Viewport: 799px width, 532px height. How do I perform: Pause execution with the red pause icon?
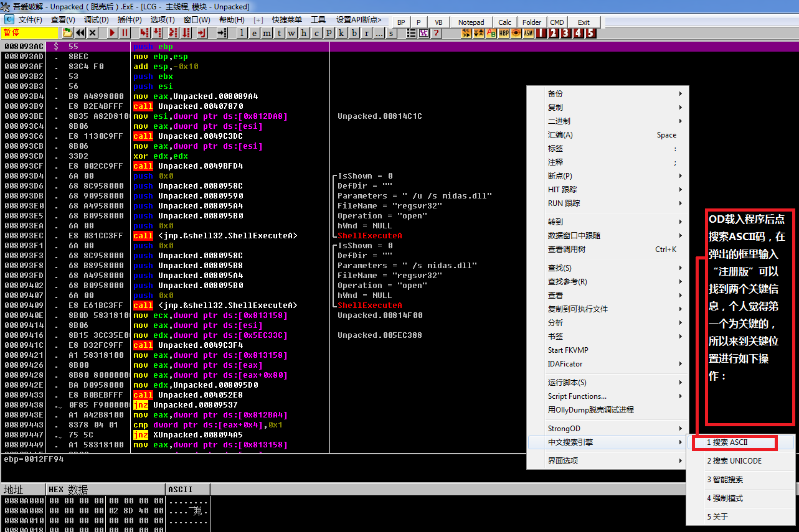[125, 33]
